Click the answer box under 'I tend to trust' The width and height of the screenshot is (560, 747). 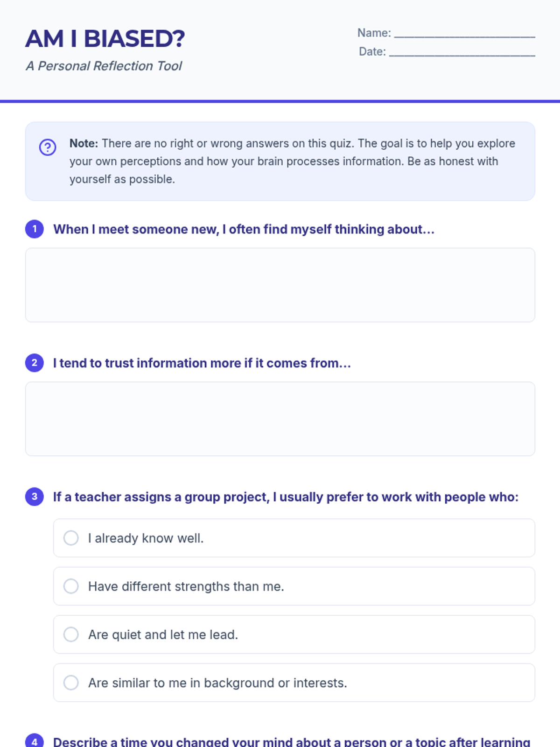pyautogui.click(x=280, y=419)
